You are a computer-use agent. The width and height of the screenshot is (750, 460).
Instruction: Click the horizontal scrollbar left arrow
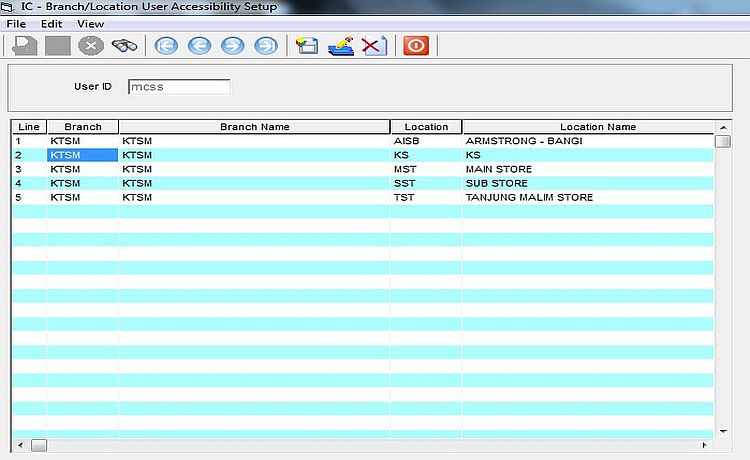click(19, 443)
